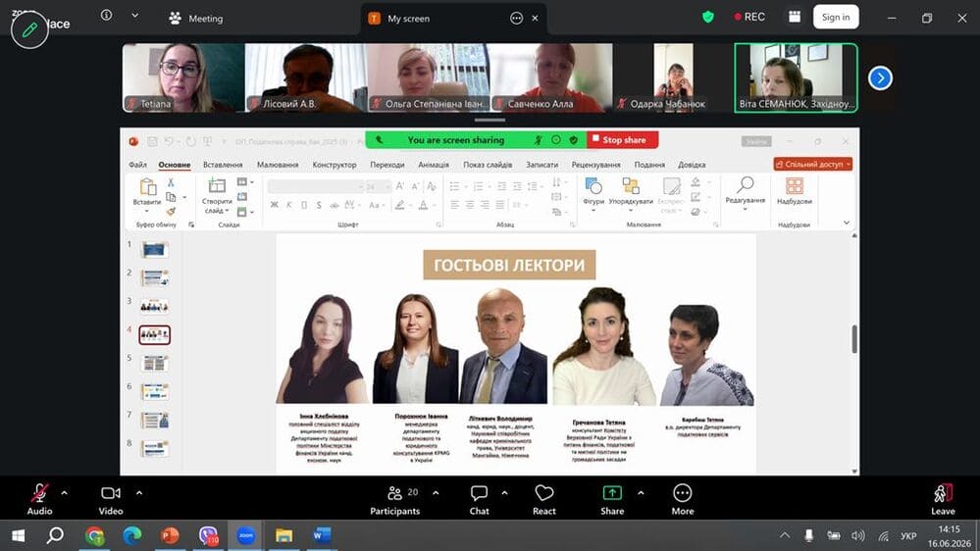Open Фігури shapes gallery

click(x=593, y=192)
